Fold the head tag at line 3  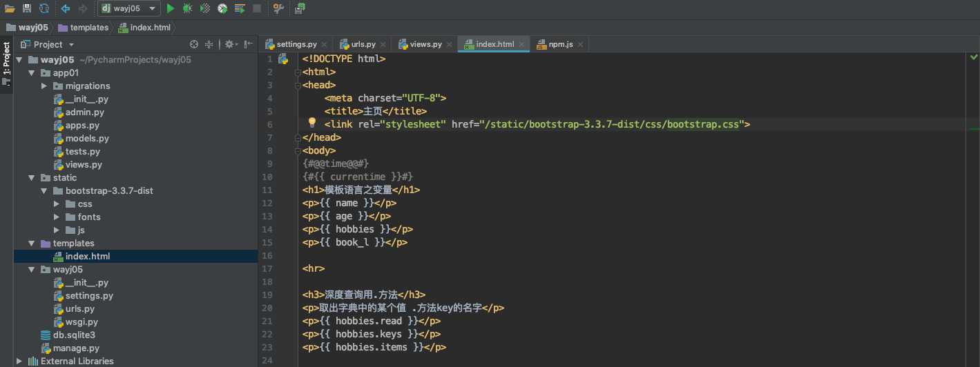click(x=297, y=85)
